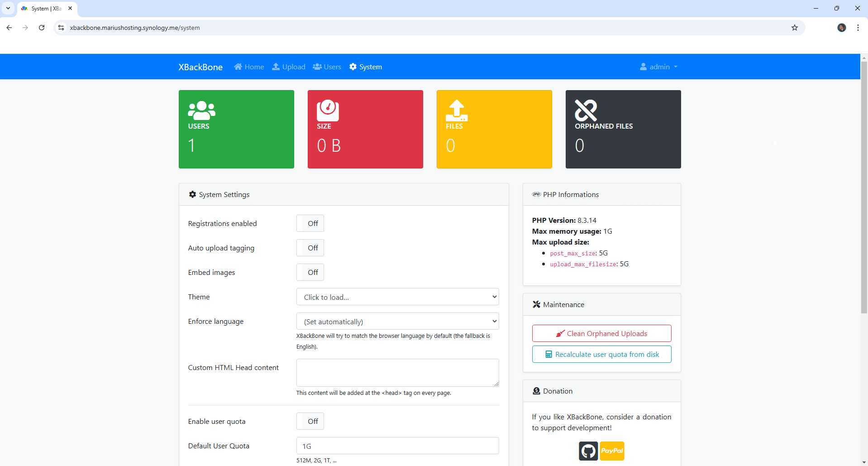Click the PHP Version 8.3.14 text
Image resolution: width=868 pixels, height=466 pixels.
(x=564, y=221)
